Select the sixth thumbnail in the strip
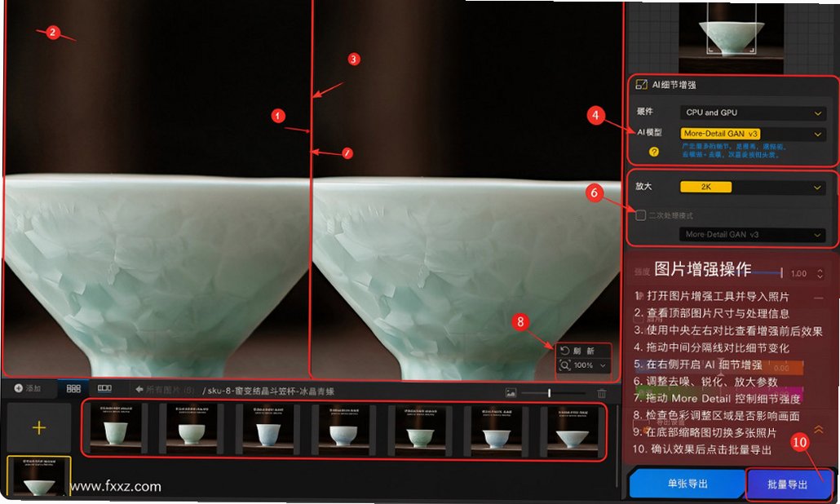This screenshot has height=504, width=840. coord(496,430)
